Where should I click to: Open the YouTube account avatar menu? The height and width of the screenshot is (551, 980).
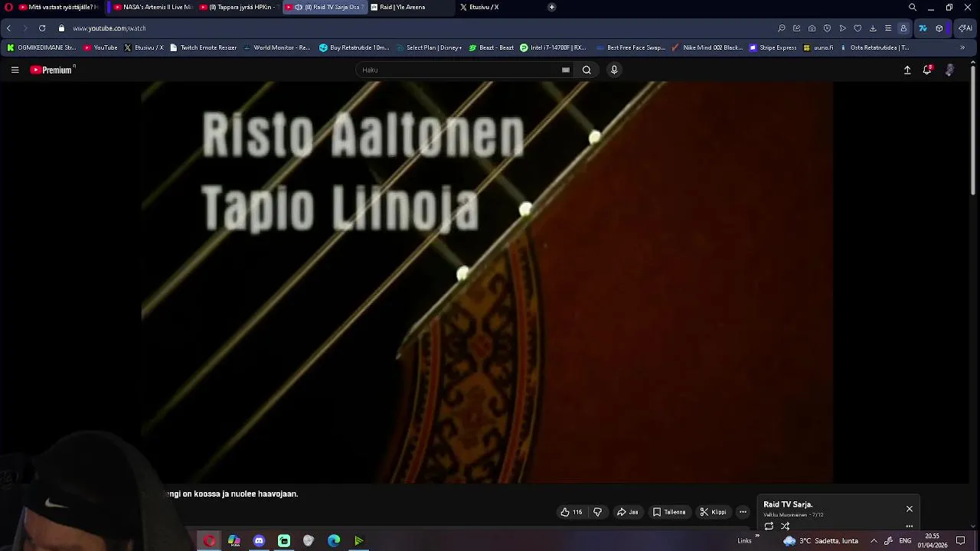coord(949,70)
